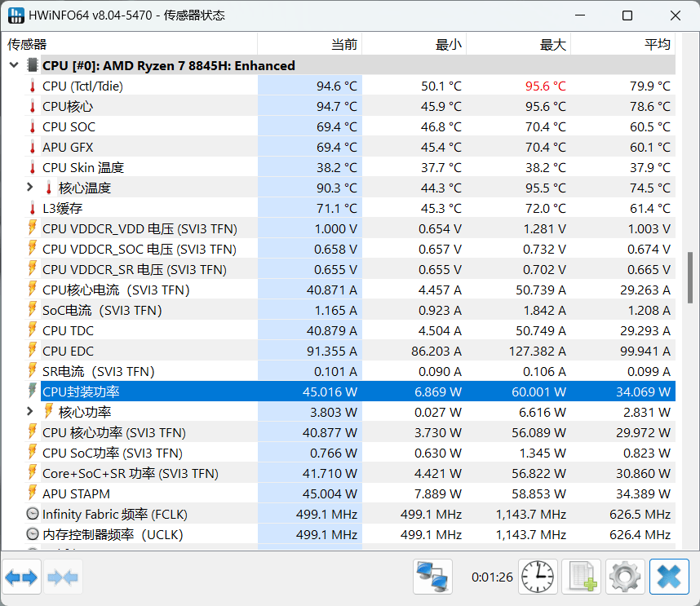Click the lightning icon beside SR电流
This screenshot has width=700, height=606.
(x=32, y=371)
